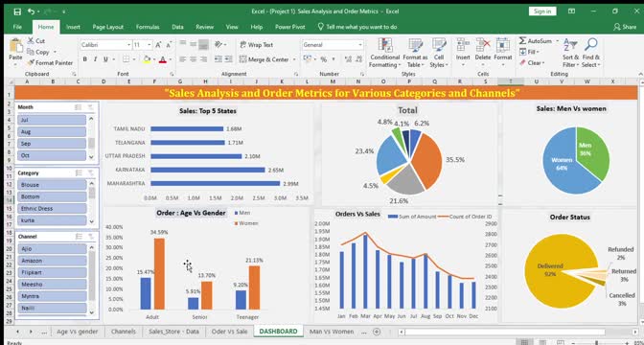Open the Sort & Filter tool

[570, 54]
